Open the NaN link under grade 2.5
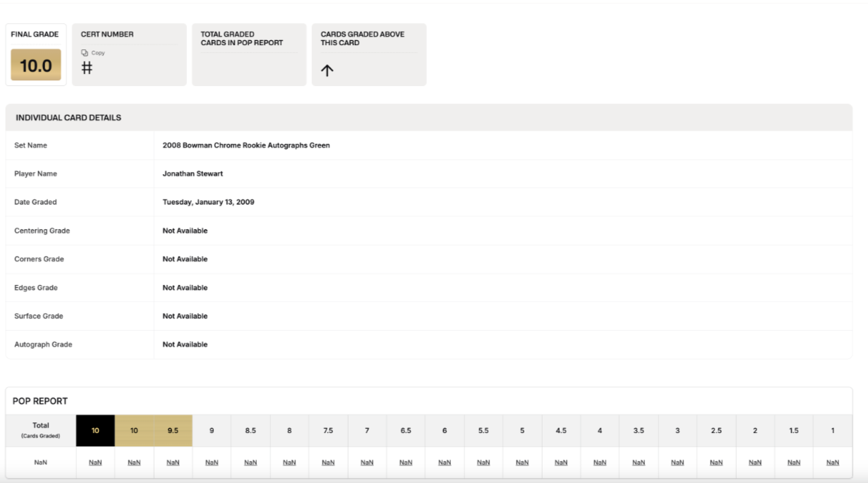The height and width of the screenshot is (483, 868). (716, 463)
